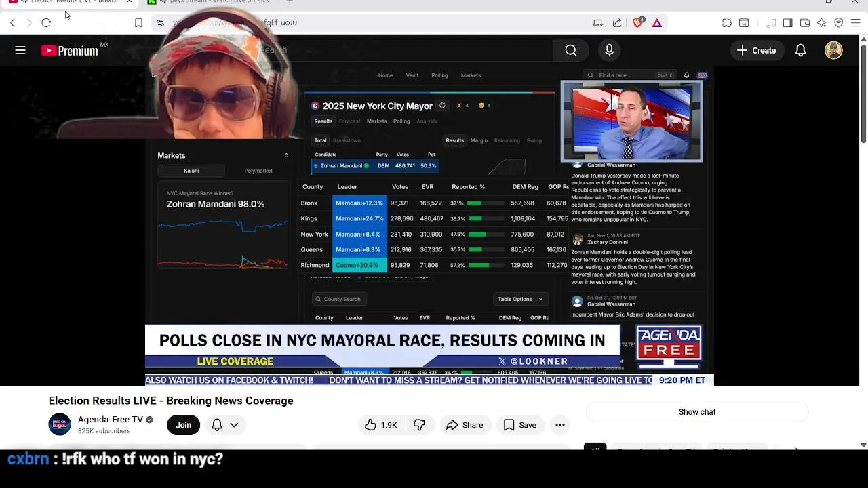This screenshot has height=488, width=868.
Task: Click the Agenda-Free TV channel avatar
Action: click(x=60, y=424)
